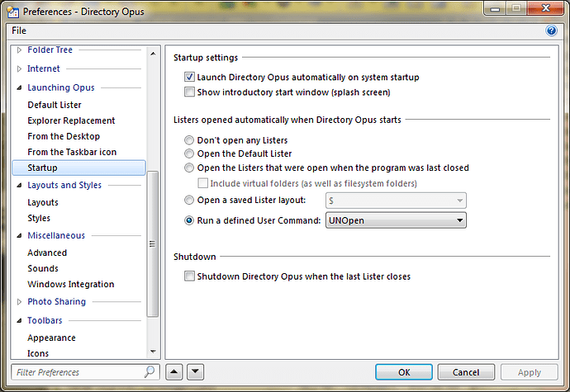Screen dimensions: 570x392
Task: Select the Run a defined User Command option
Action: [189, 220]
